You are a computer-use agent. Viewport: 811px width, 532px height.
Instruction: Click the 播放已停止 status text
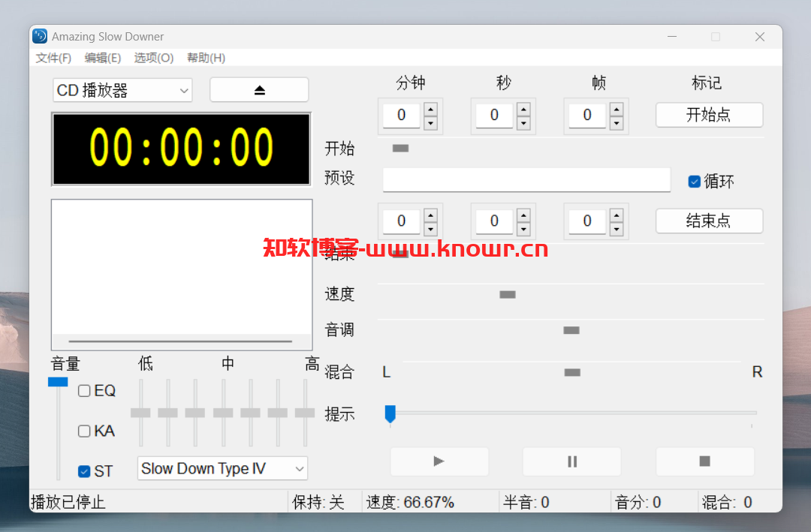pyautogui.click(x=68, y=502)
